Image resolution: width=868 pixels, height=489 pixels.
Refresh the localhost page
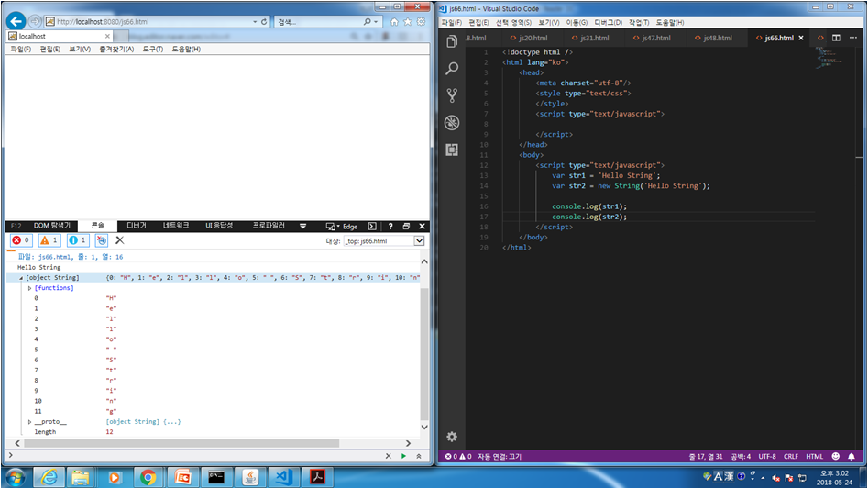click(264, 22)
